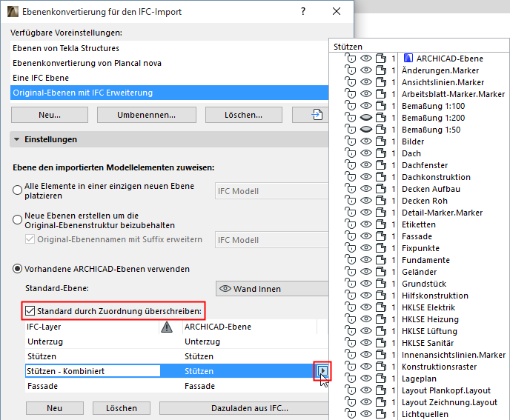Click the solid/wireframe icon of Fundamente row
The height and width of the screenshot is (420, 510).
pyautogui.click(x=381, y=260)
